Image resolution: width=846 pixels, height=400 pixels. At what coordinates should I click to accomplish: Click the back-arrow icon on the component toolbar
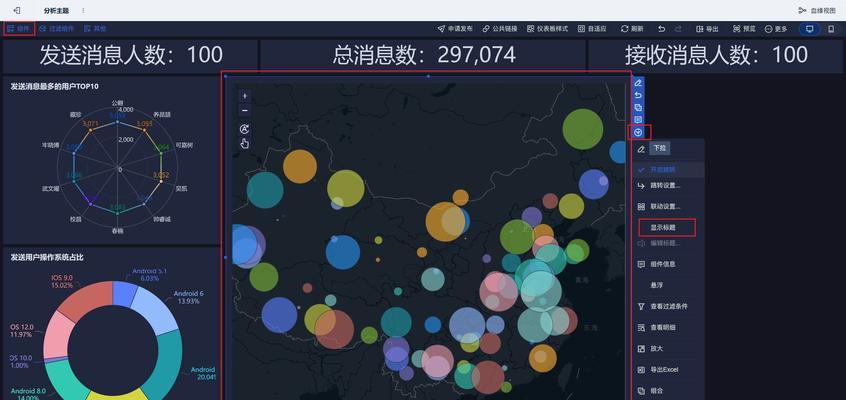pos(638,95)
